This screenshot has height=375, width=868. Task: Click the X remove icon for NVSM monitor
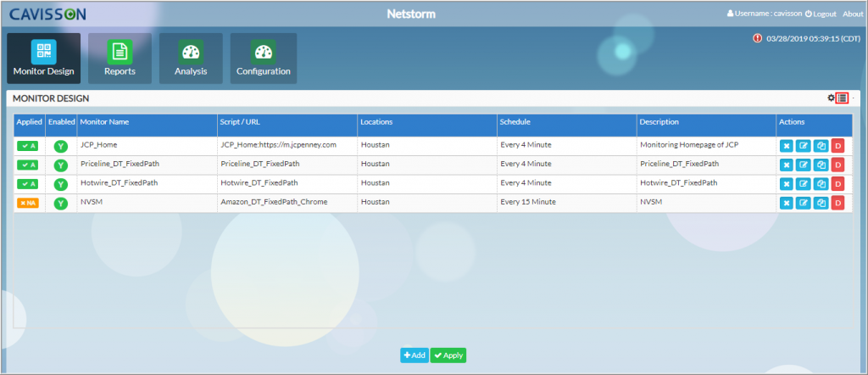click(x=787, y=204)
